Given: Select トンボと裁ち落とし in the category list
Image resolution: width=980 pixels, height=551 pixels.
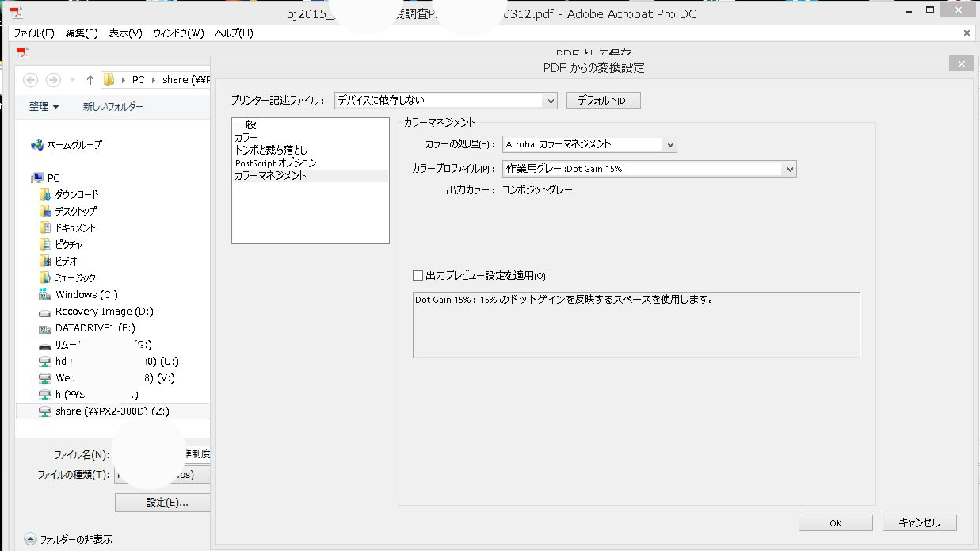Looking at the screenshot, I should tap(310, 151).
